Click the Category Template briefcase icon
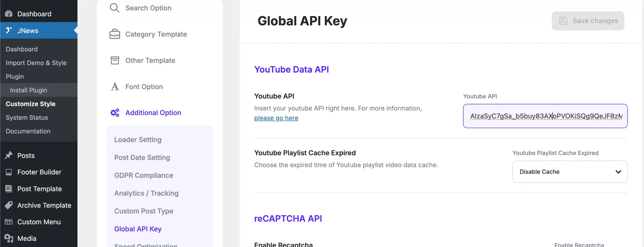 click(x=115, y=34)
